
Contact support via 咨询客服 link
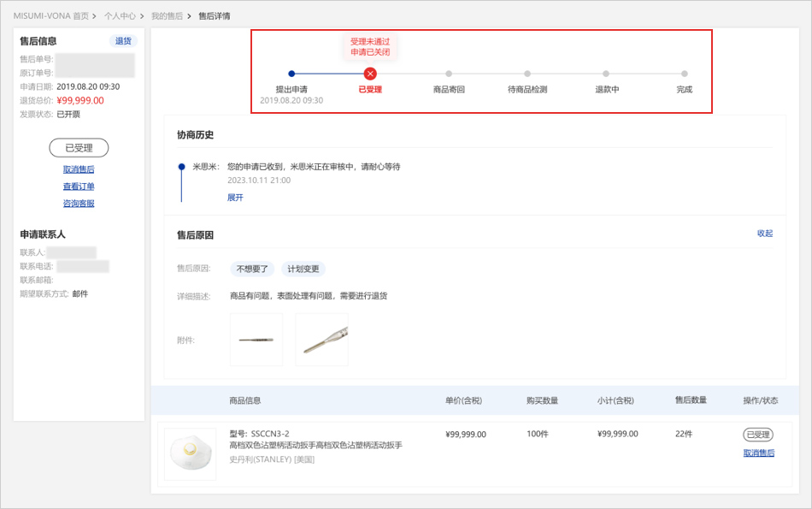point(79,204)
